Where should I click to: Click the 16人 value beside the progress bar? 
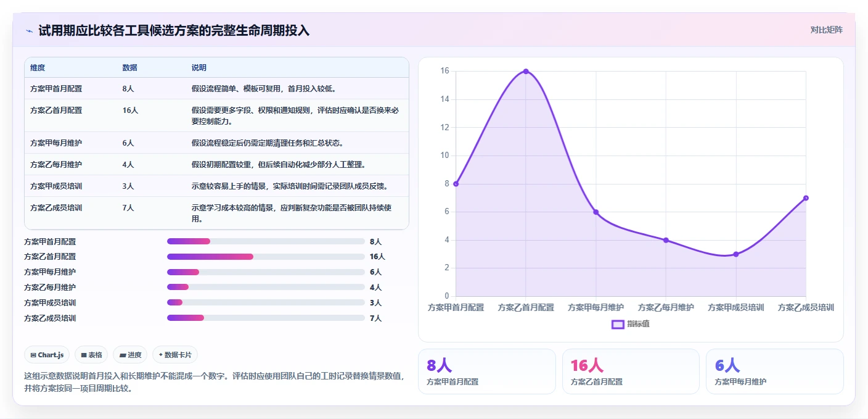(377, 257)
